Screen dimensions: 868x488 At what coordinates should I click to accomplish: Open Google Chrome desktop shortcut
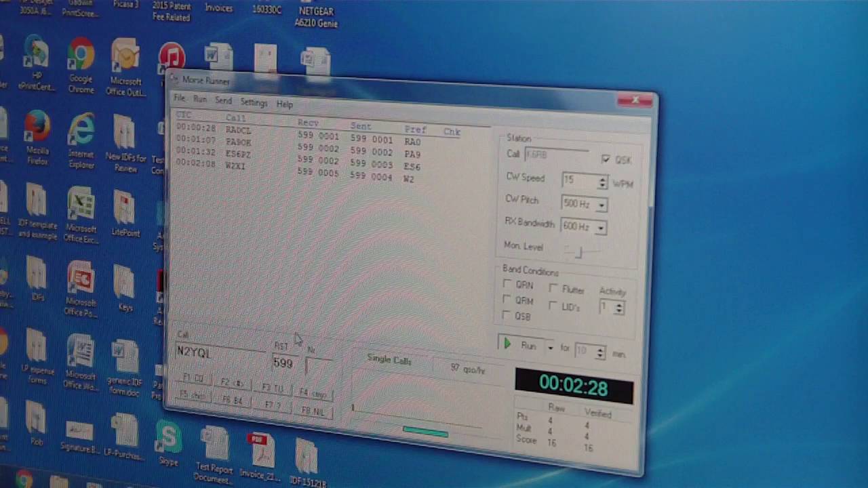(81, 65)
